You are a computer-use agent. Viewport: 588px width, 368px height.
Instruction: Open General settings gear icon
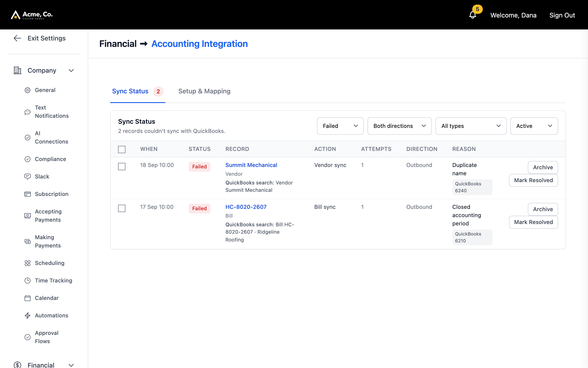point(28,90)
